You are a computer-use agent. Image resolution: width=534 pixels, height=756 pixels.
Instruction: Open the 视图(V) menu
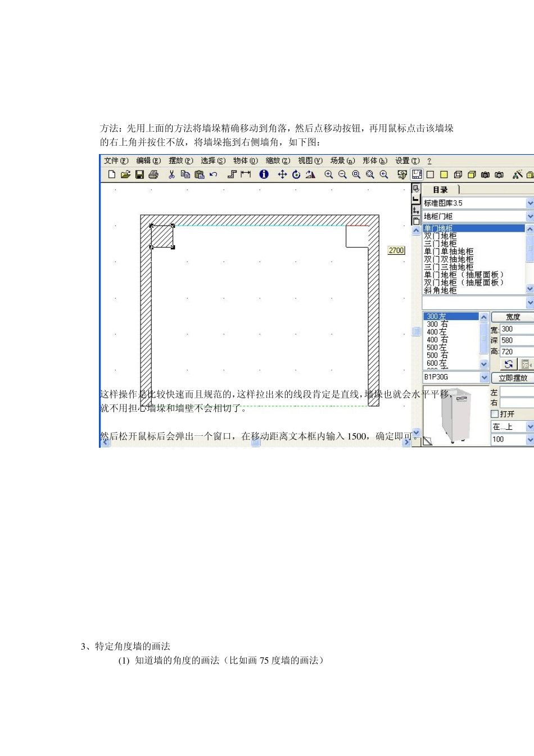click(x=310, y=161)
